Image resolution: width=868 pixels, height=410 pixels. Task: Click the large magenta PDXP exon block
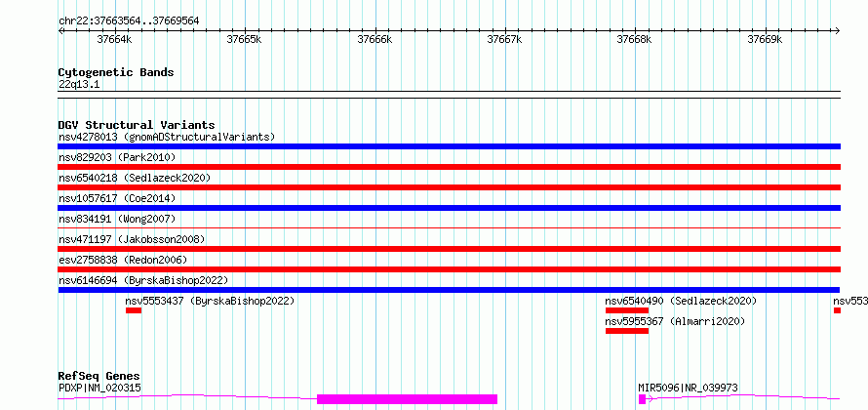tap(407, 399)
